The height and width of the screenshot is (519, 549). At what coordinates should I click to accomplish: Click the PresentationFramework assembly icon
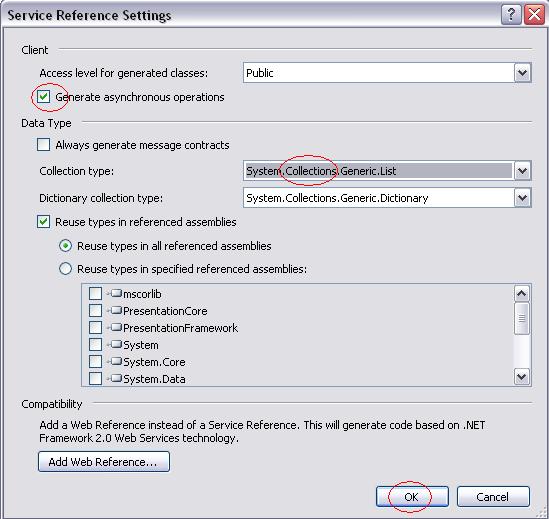pyautogui.click(x=116, y=327)
